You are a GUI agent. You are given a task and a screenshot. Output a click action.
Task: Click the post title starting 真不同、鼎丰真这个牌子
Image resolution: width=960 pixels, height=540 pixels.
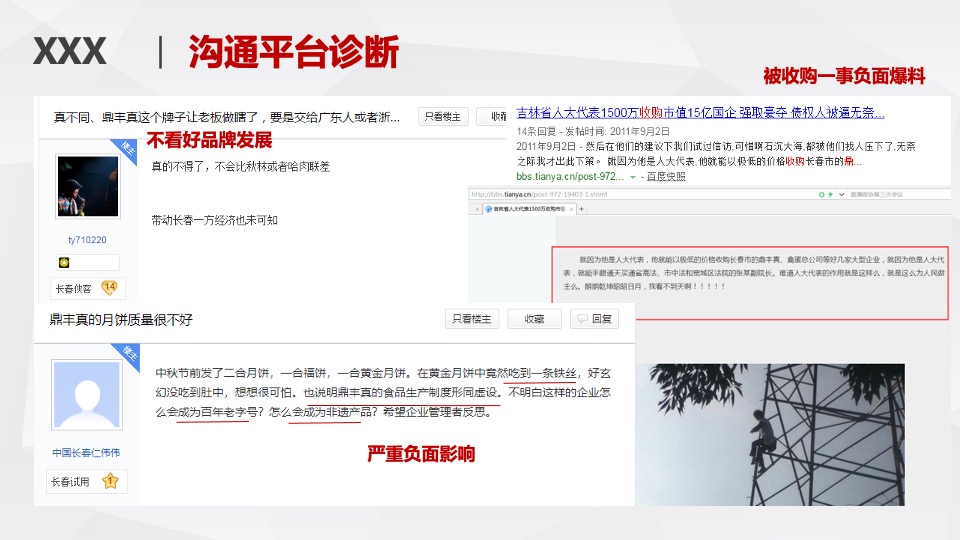tap(227, 117)
